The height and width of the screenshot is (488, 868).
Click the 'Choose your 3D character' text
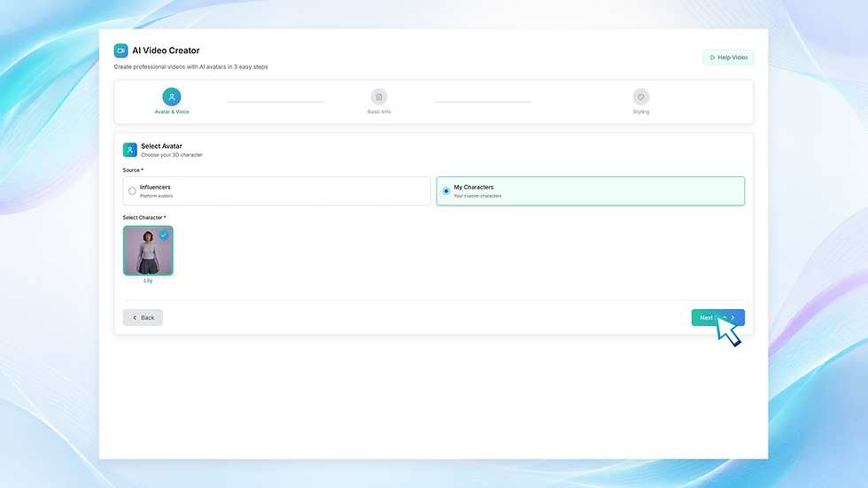pos(172,155)
